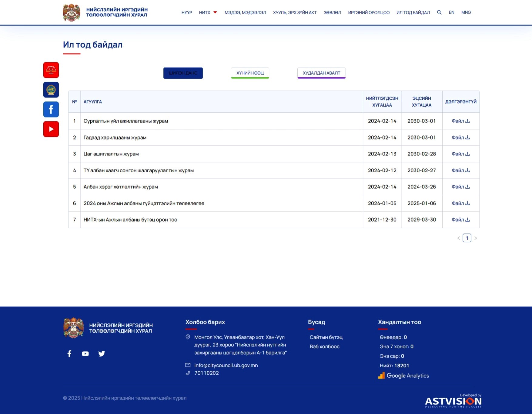Click the red scales of justice sidebar icon
Viewport: 532px width, 414px height.
click(51, 70)
